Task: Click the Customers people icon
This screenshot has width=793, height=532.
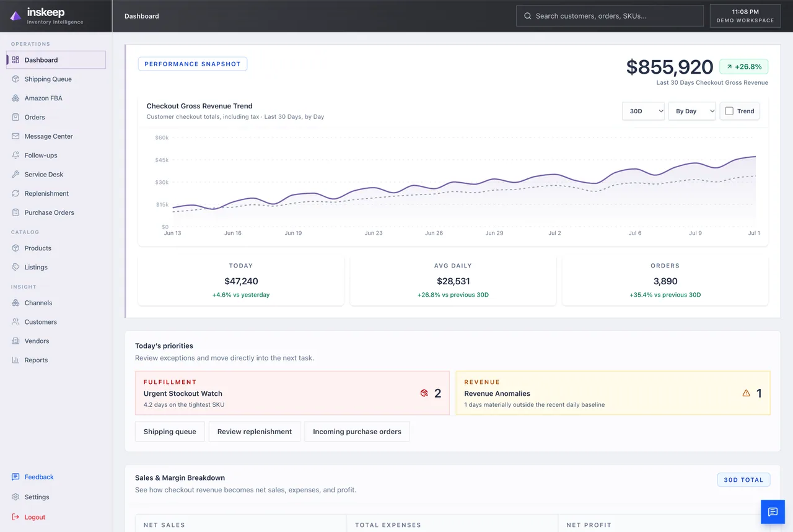Action: [x=15, y=322]
